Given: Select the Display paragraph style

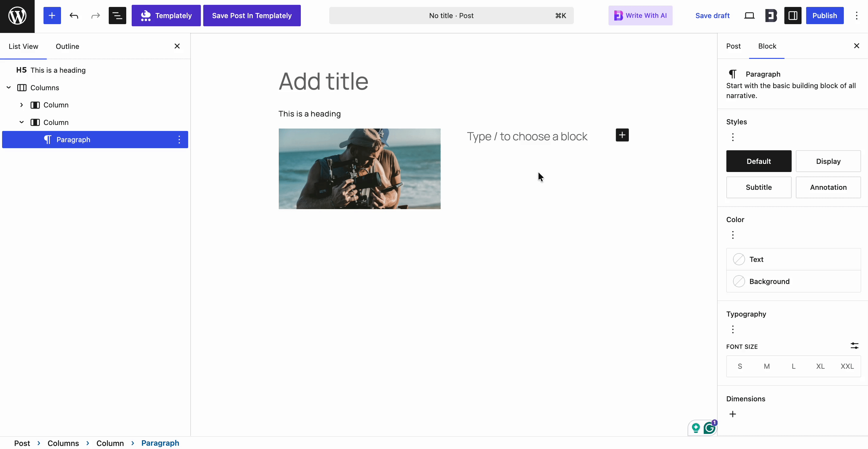Looking at the screenshot, I should pos(828,161).
